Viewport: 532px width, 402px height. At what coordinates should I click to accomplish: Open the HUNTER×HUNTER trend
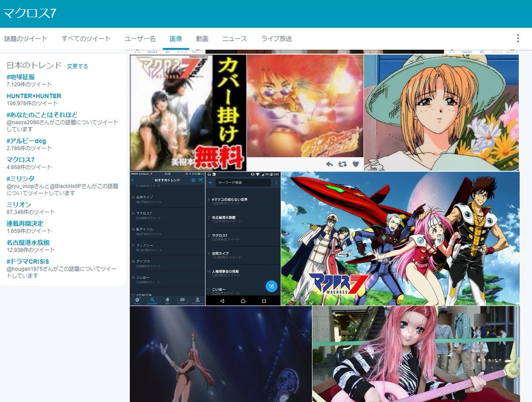[34, 96]
